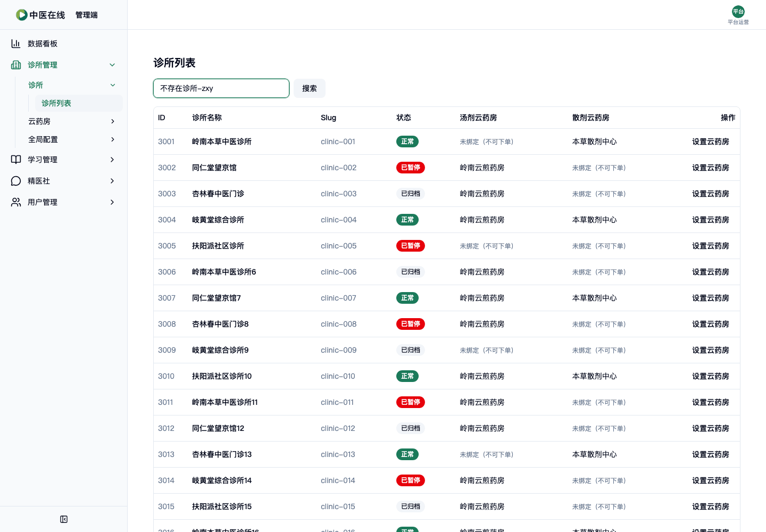The width and height of the screenshot is (766, 532).
Task: Click 设置云药房 for 岐黄堂综合诊所 row 3004
Action: 711,220
